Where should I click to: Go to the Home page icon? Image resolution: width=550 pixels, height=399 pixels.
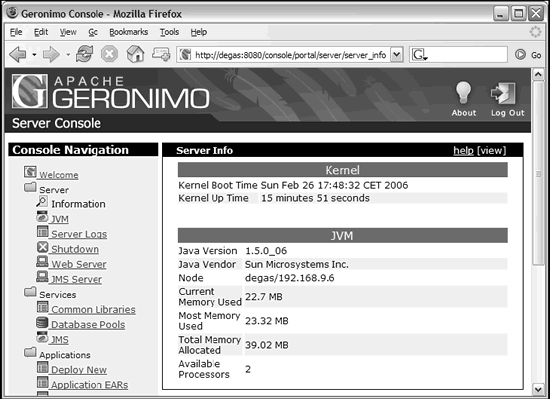135,54
